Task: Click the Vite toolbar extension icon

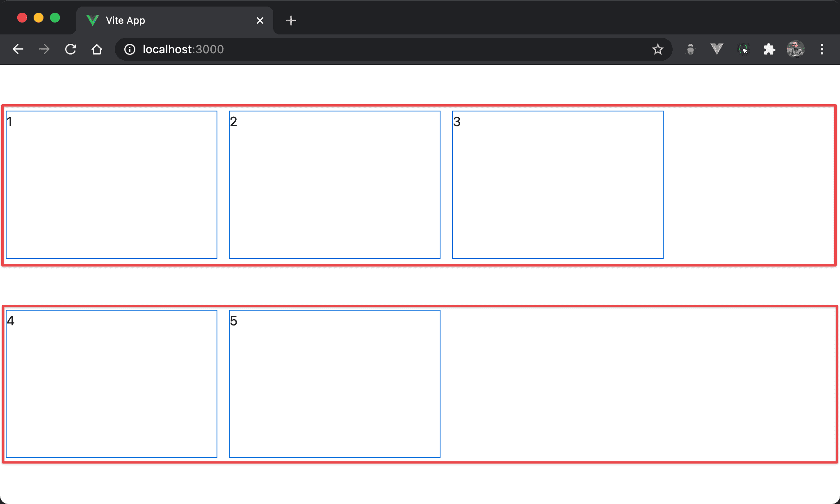Action: (717, 50)
